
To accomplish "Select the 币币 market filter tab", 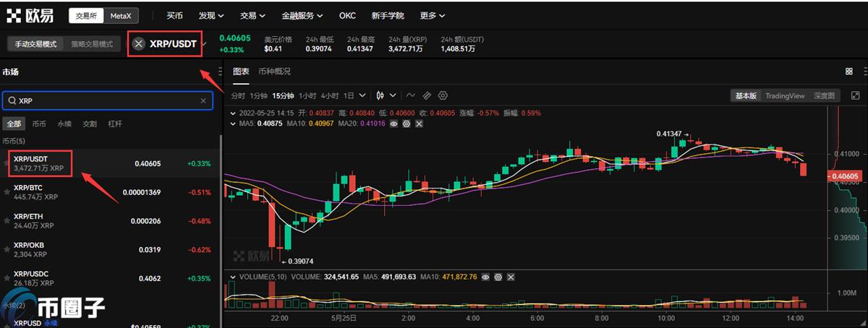I will [39, 124].
